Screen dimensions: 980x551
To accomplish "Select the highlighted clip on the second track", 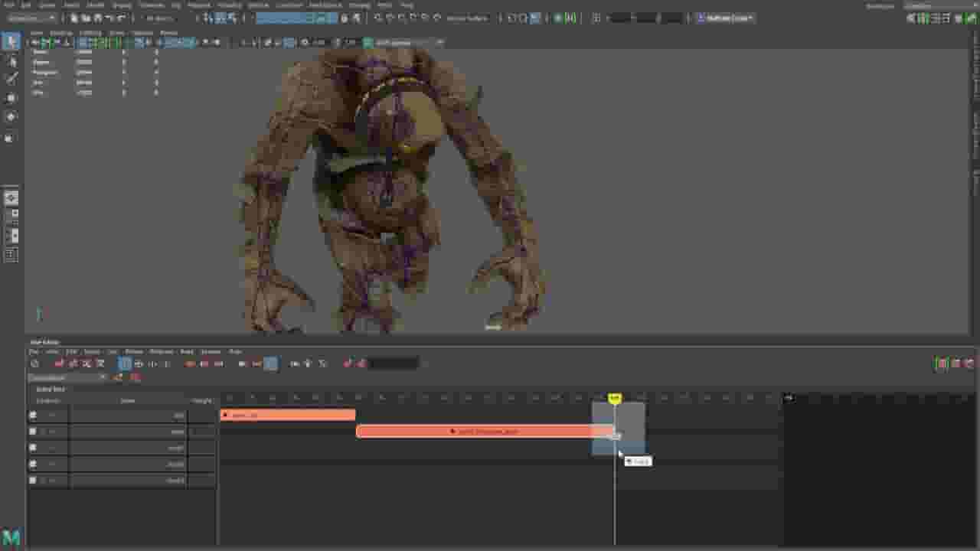I will [x=485, y=432].
